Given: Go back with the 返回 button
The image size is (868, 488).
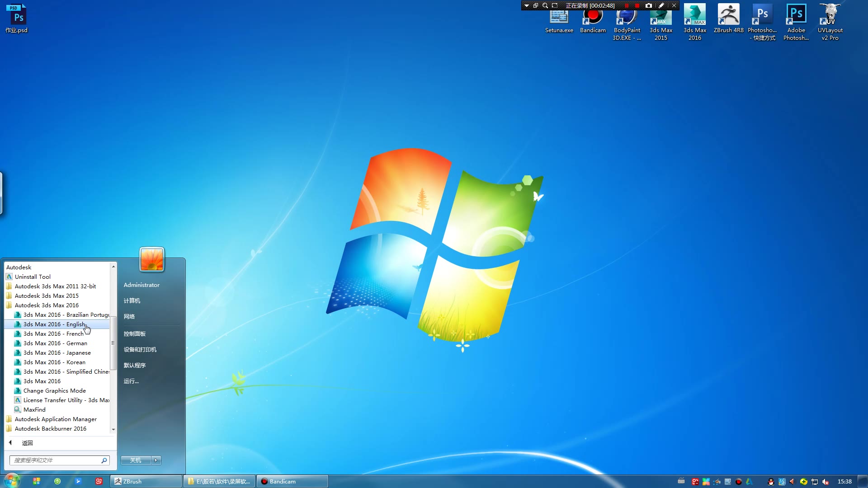Looking at the screenshot, I should click(61, 443).
